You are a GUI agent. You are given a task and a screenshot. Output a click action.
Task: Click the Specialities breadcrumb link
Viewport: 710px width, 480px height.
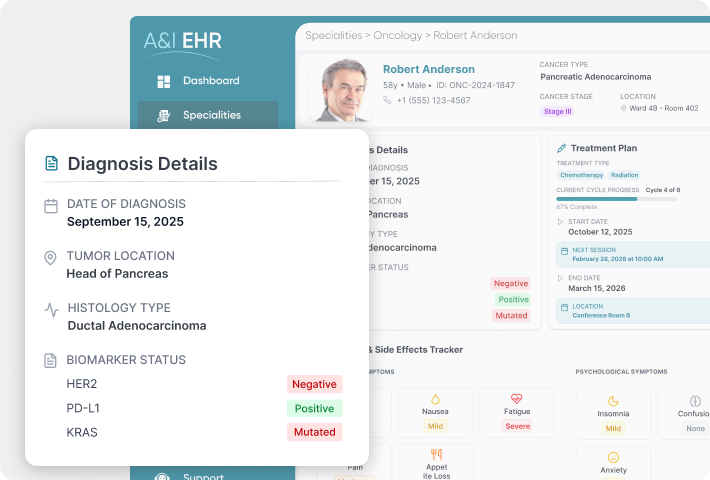coord(334,35)
